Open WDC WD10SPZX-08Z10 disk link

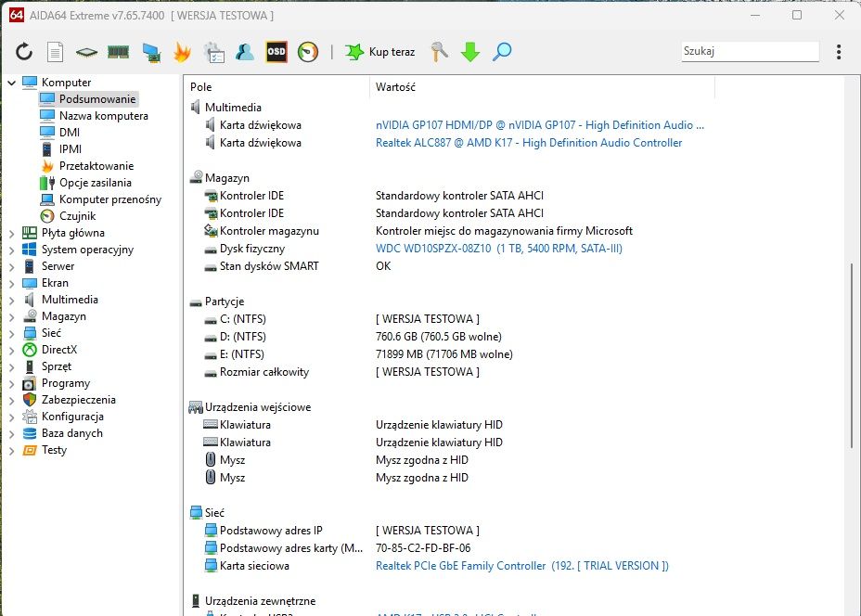pyautogui.click(x=499, y=249)
